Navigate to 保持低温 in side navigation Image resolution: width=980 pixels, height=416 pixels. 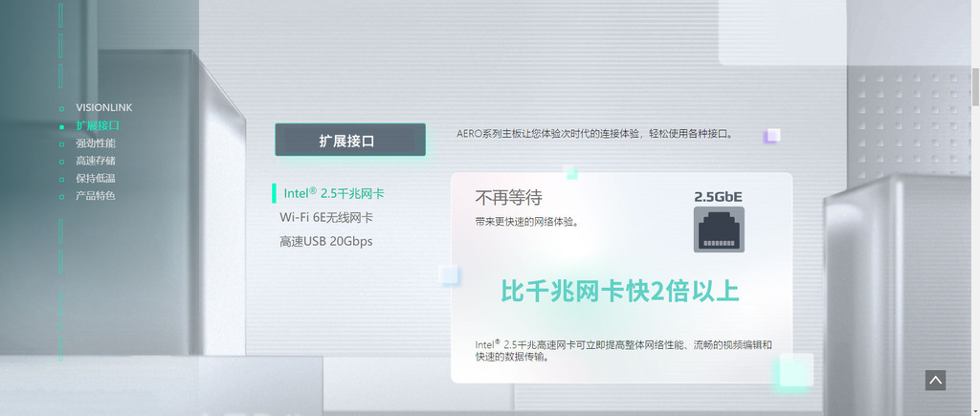click(x=96, y=178)
